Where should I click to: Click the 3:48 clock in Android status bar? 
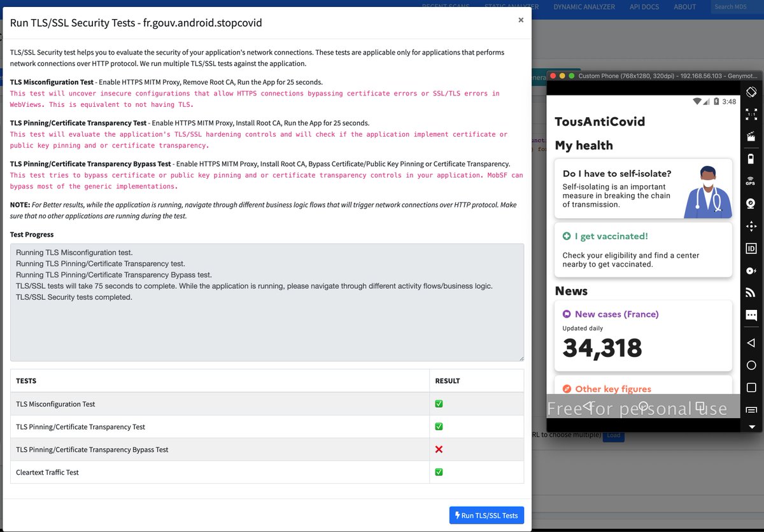729,101
